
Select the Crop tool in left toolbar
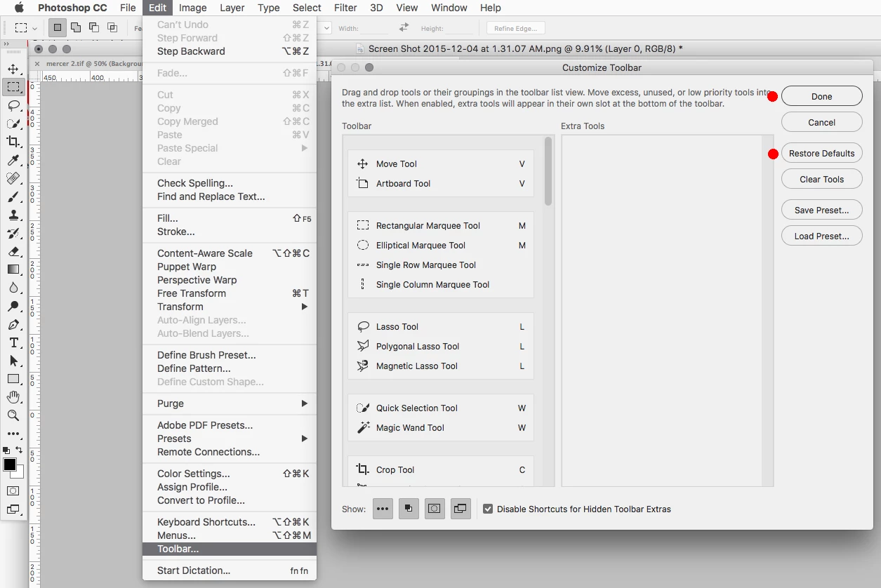point(13,142)
